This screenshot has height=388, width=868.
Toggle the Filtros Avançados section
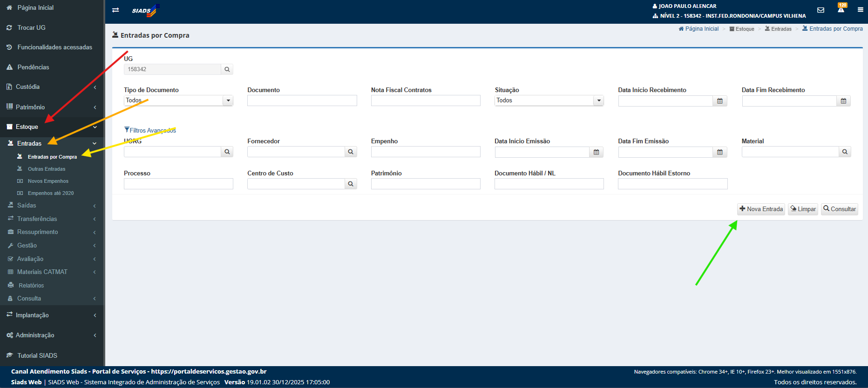point(150,130)
